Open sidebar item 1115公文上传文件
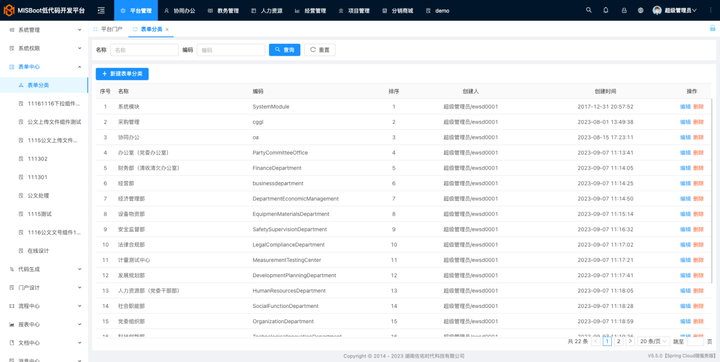720x362 pixels. [44, 140]
